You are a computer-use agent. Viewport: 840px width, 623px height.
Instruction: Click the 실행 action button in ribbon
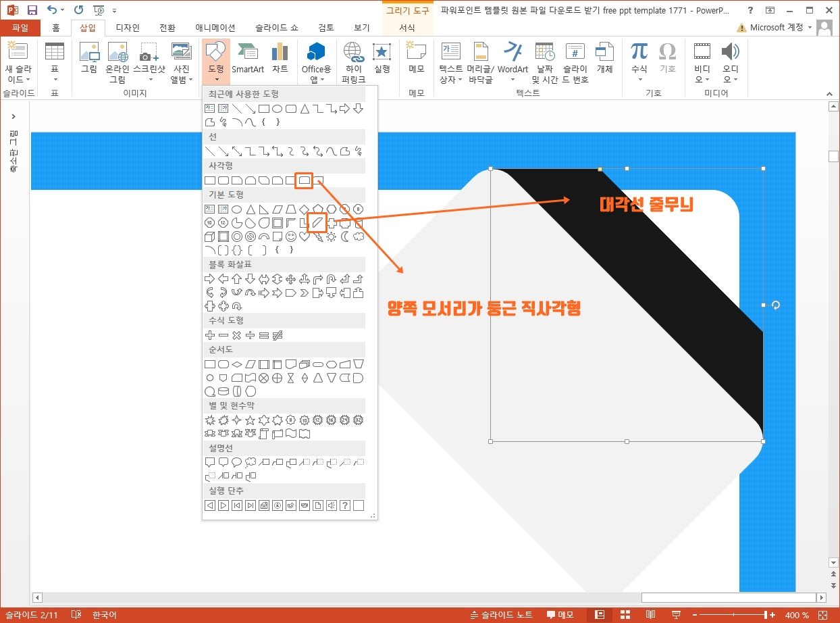point(382,58)
